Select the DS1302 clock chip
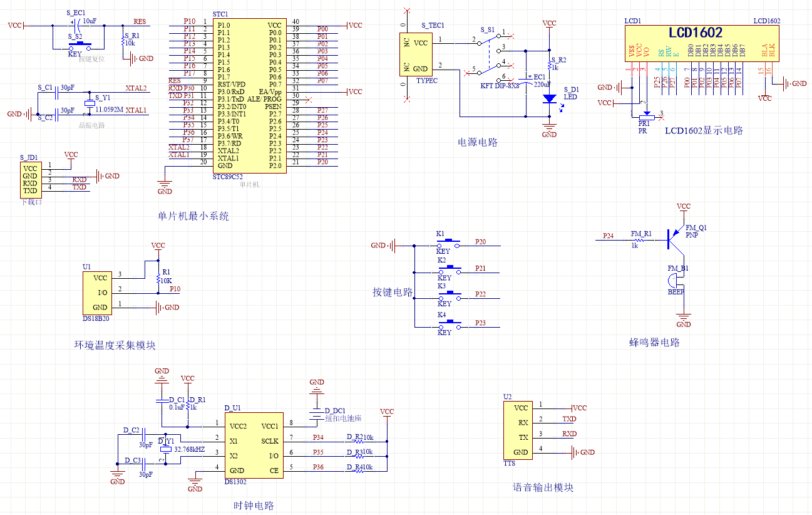 254,445
